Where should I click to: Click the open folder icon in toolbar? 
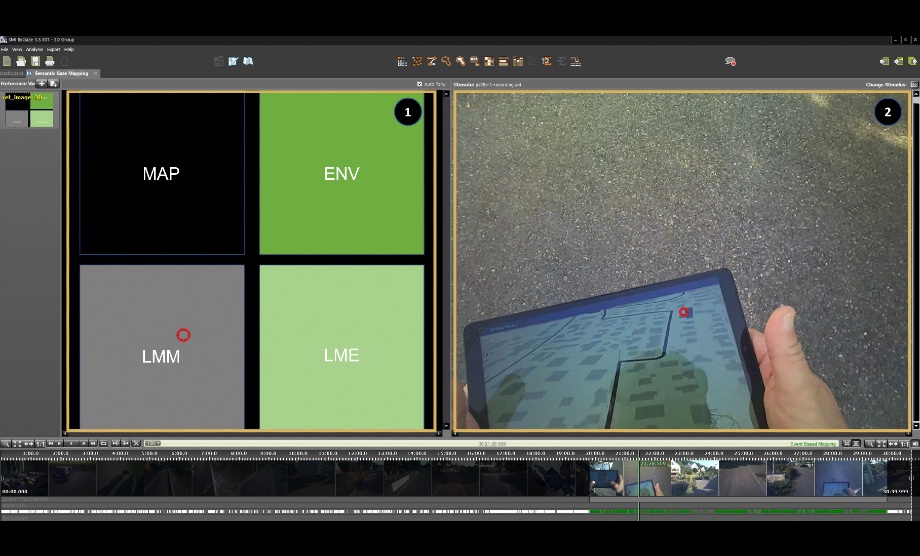tap(21, 61)
